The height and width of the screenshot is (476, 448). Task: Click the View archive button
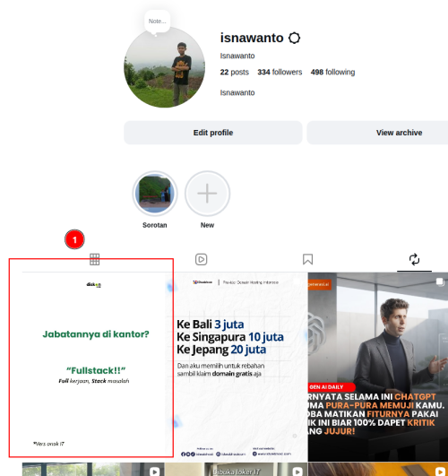coord(377,133)
